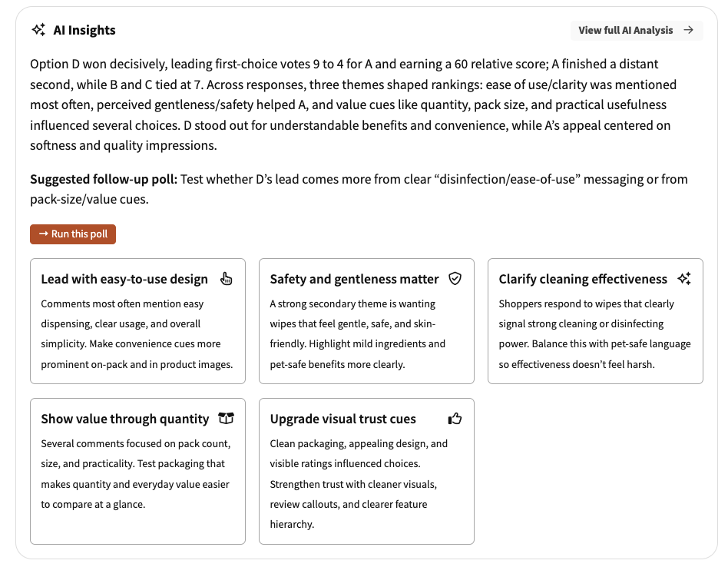The width and height of the screenshot is (728, 567).
Task: Click the AI Insights heading text
Action: point(84,30)
